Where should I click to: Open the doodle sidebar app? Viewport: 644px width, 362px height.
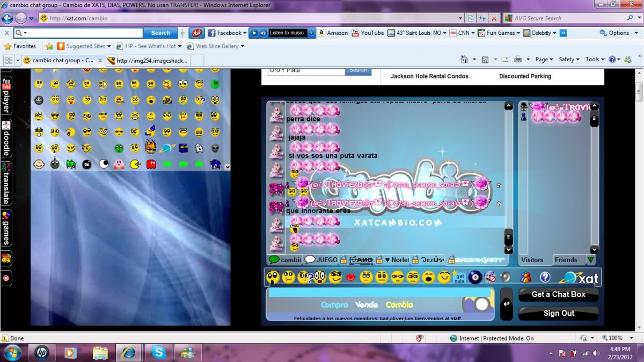(6, 137)
